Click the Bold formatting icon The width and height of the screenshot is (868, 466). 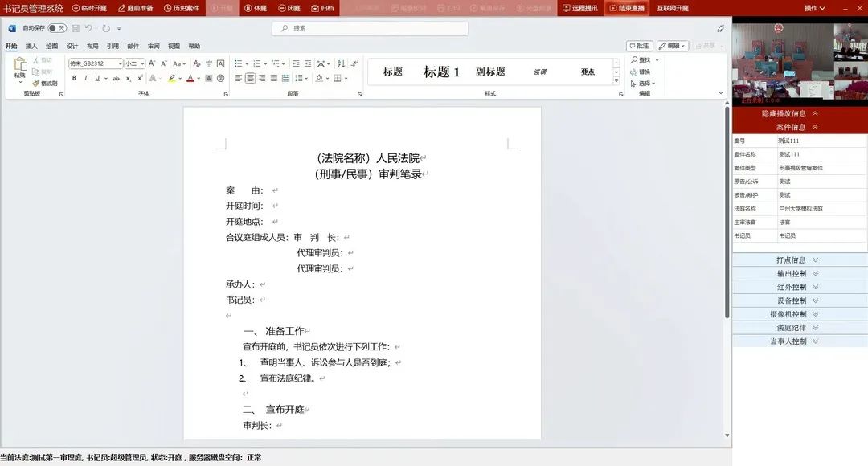[x=74, y=79]
